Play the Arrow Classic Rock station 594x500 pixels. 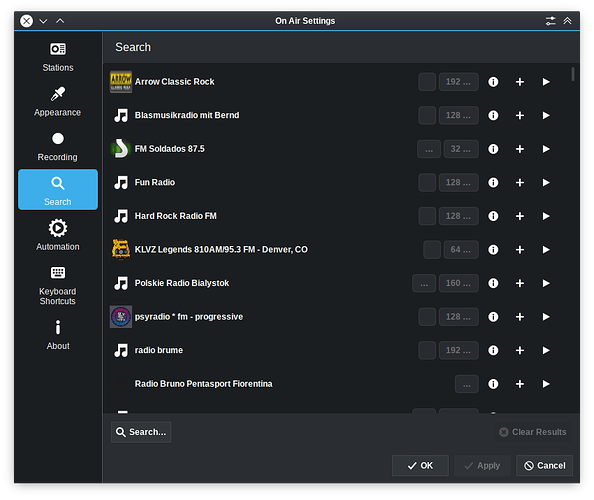point(546,82)
